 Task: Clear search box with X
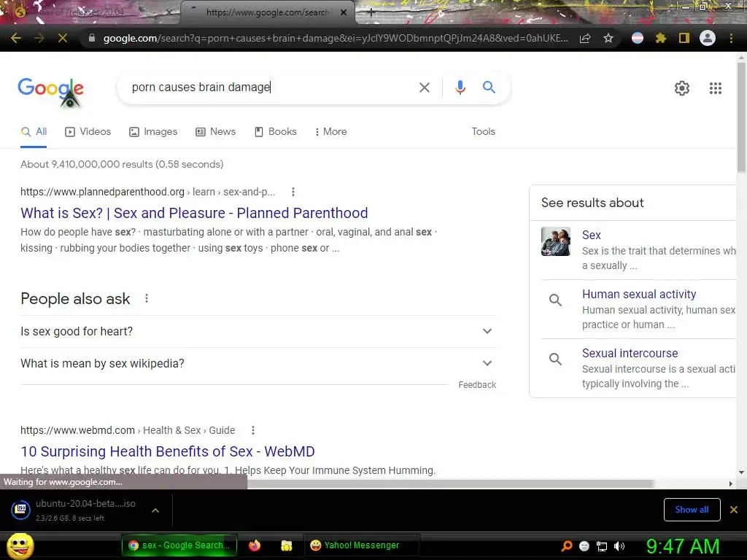pos(424,87)
